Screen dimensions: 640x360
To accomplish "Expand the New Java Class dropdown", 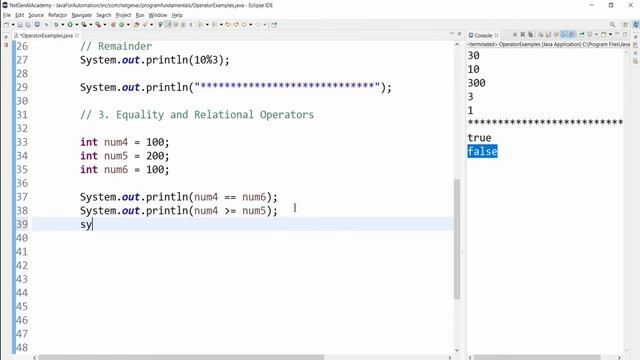I will pyautogui.click(x=128, y=24).
